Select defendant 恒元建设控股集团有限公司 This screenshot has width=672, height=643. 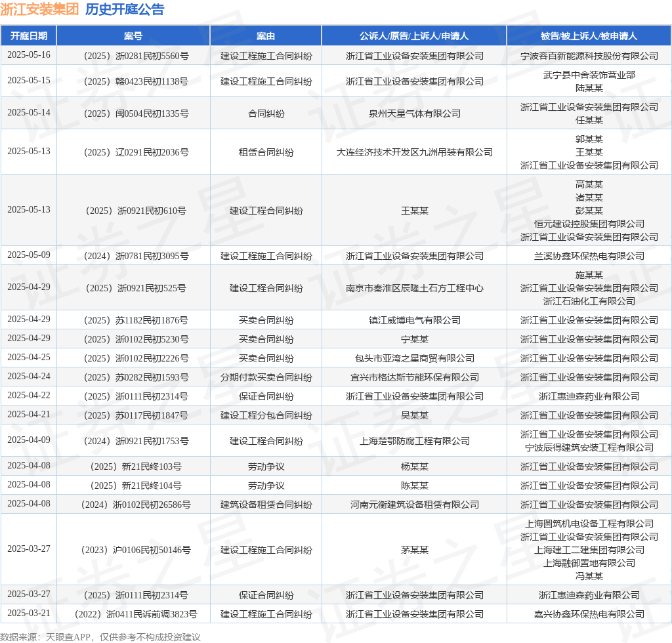pos(589,224)
